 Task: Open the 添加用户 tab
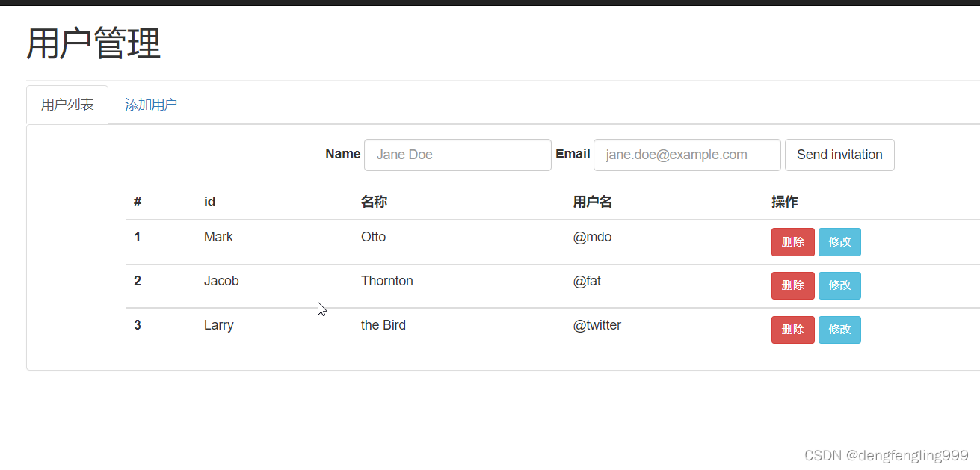(x=151, y=105)
